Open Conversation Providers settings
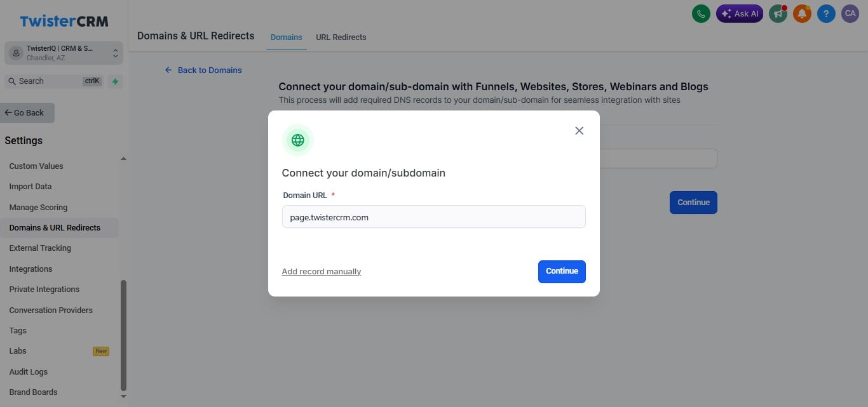This screenshot has width=868, height=407. click(x=51, y=310)
